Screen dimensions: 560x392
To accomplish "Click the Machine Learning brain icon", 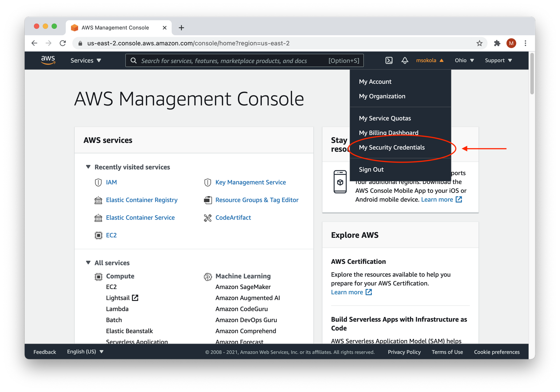I will pyautogui.click(x=208, y=276).
